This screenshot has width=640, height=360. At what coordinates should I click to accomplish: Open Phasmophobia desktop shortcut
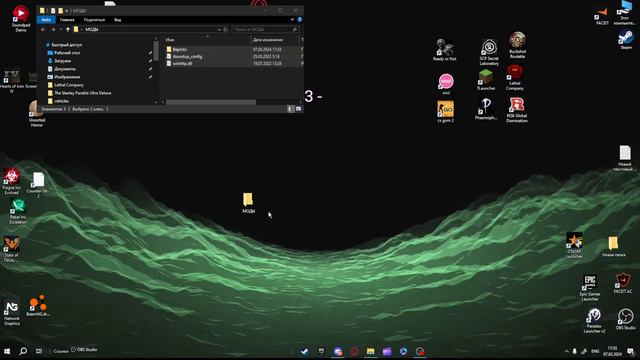click(x=486, y=109)
